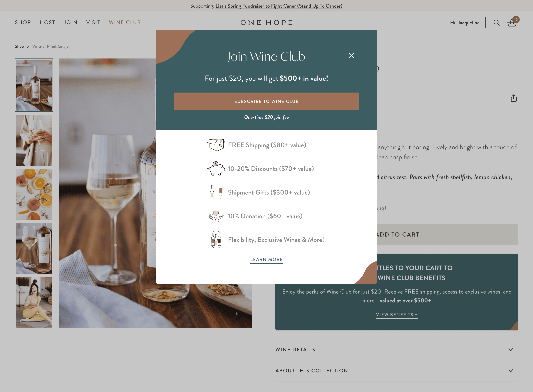Click the share icon beside the product

pos(514,98)
